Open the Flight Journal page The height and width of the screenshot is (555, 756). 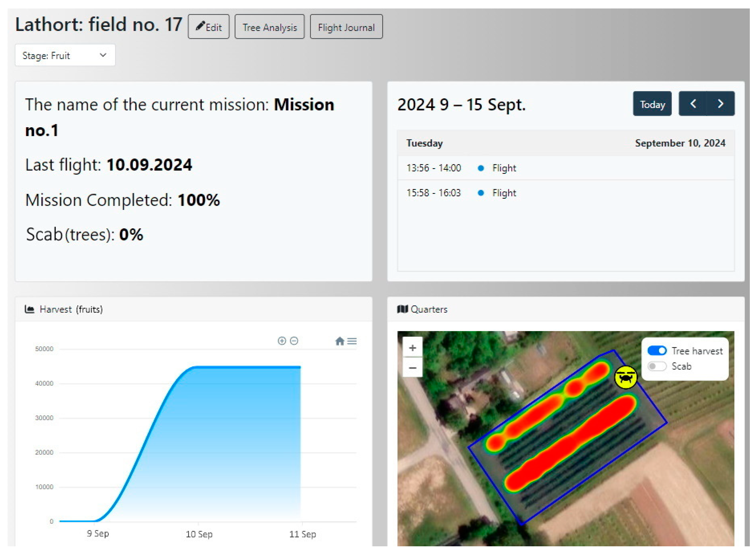(x=346, y=27)
